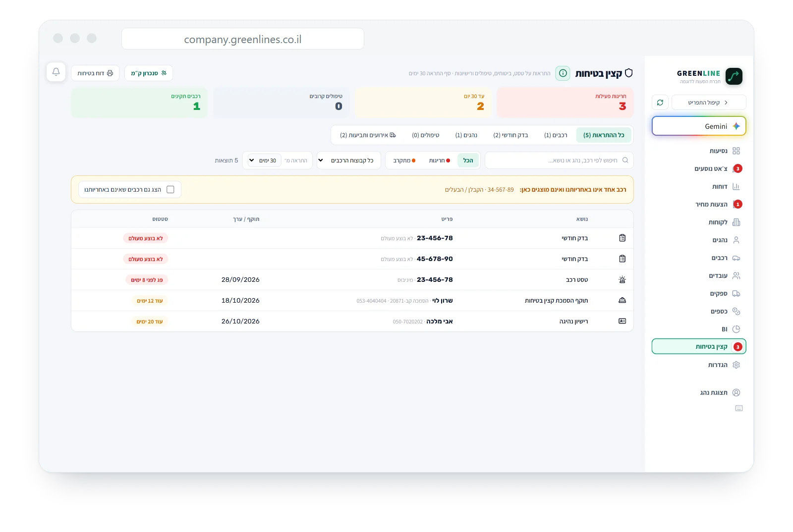Open כספים in sidebar
The height and width of the screenshot is (532, 793).
(699, 311)
